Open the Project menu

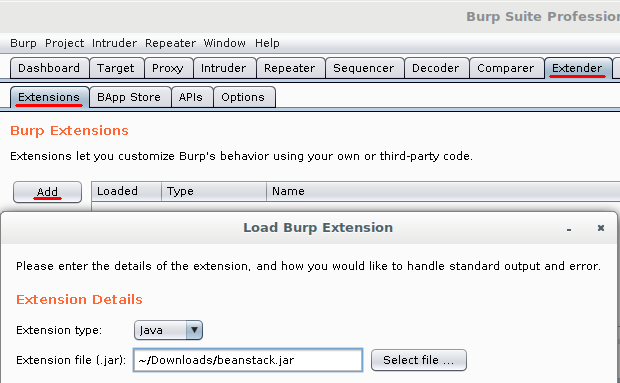[64, 43]
